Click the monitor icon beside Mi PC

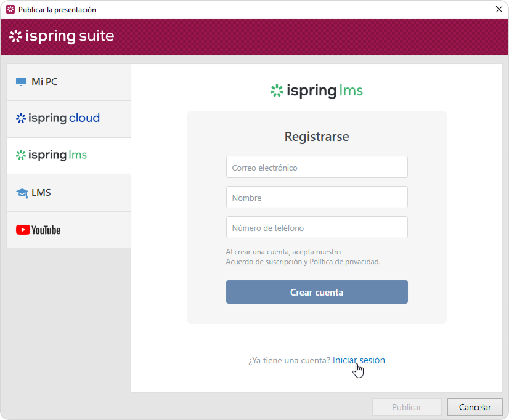point(22,82)
